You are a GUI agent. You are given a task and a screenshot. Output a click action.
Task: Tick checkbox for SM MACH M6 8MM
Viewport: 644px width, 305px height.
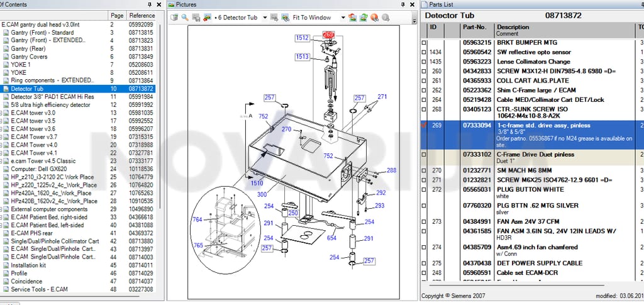pyautogui.click(x=424, y=170)
